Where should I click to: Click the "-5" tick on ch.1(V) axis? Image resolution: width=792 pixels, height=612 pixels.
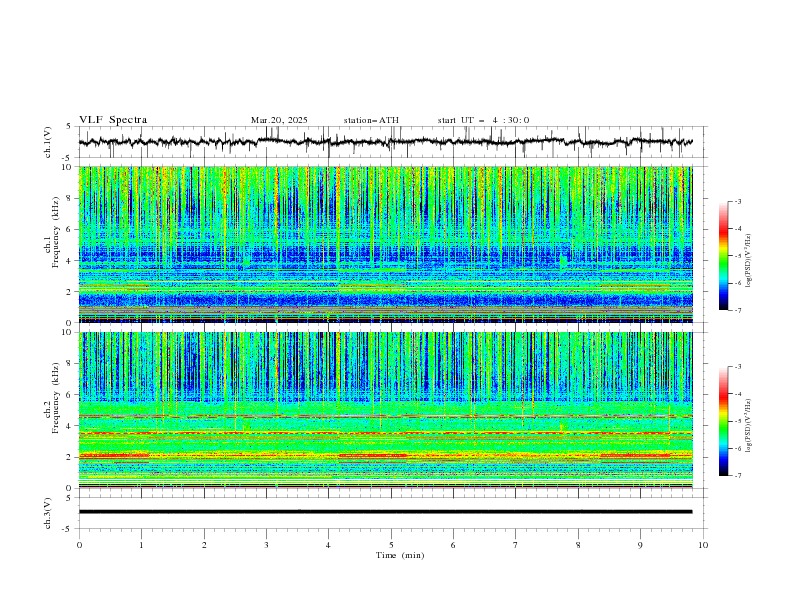[66, 158]
